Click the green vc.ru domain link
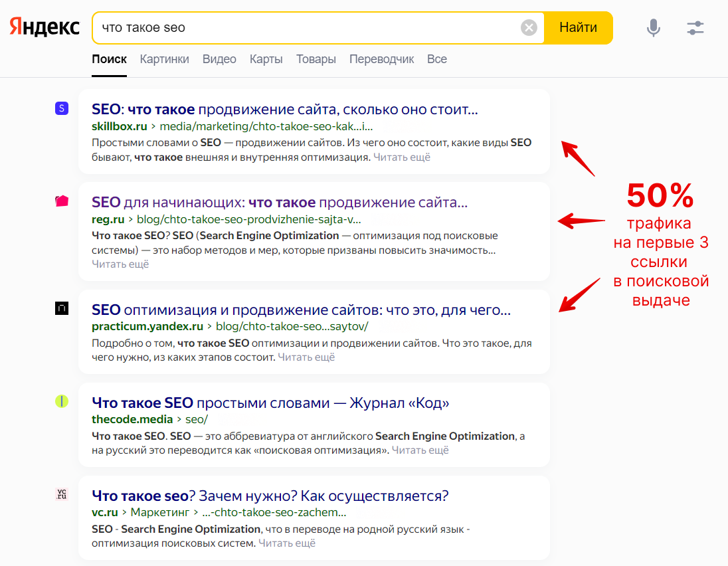This screenshot has width=728, height=566. (104, 512)
